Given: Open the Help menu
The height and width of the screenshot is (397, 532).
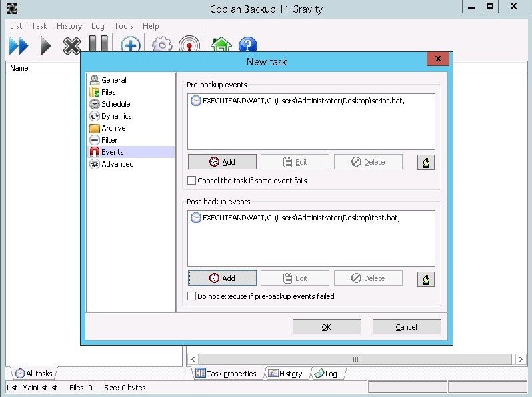Looking at the screenshot, I should coord(151,26).
